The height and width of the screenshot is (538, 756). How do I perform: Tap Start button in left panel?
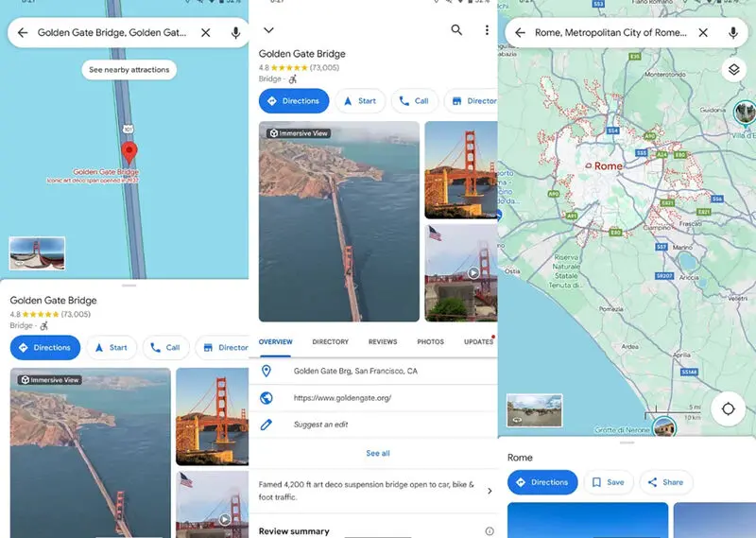112,347
